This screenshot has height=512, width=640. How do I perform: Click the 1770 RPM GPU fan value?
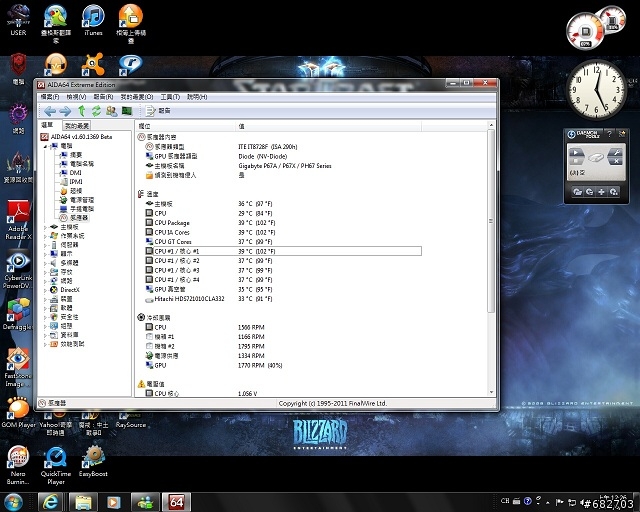260,365
